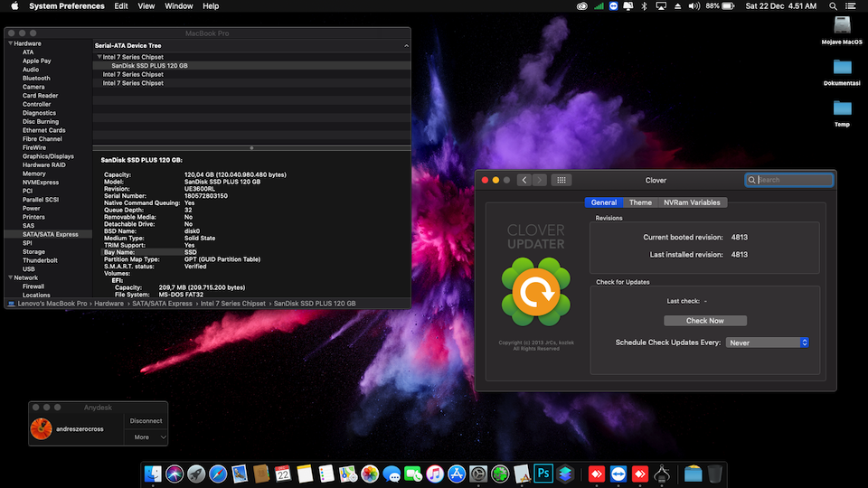The width and height of the screenshot is (868, 488).
Task: Open Reminders from the dock
Action: (326, 474)
